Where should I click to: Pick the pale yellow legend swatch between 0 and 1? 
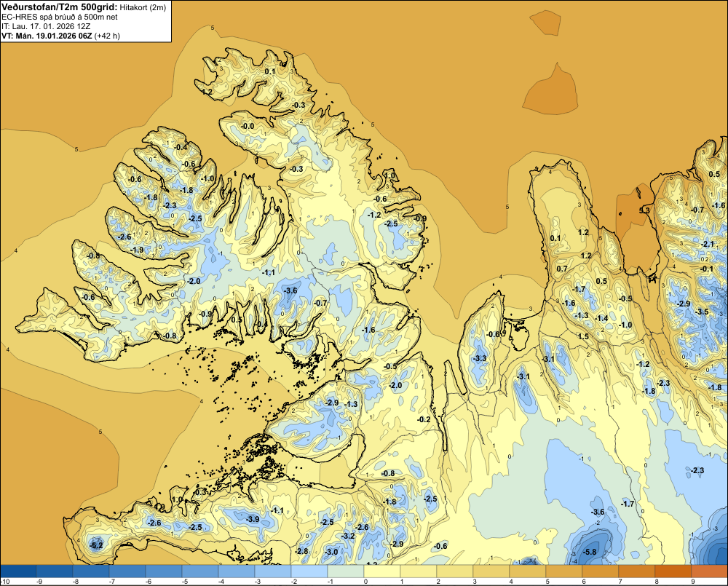tap(382, 571)
